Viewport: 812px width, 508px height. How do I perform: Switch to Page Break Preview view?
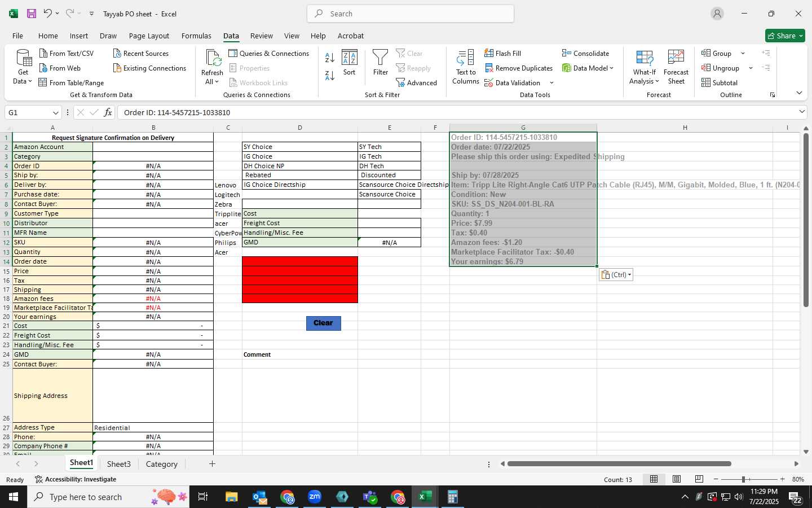(x=699, y=479)
